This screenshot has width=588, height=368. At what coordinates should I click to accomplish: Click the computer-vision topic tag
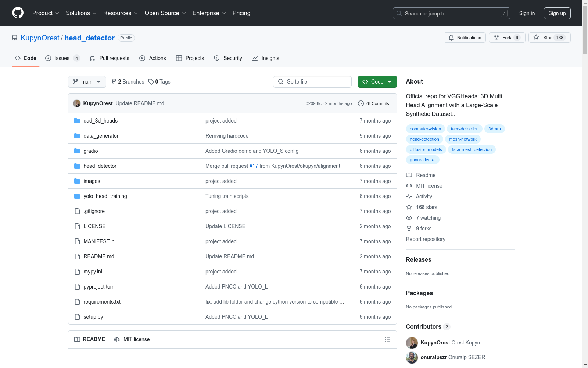[x=426, y=129]
